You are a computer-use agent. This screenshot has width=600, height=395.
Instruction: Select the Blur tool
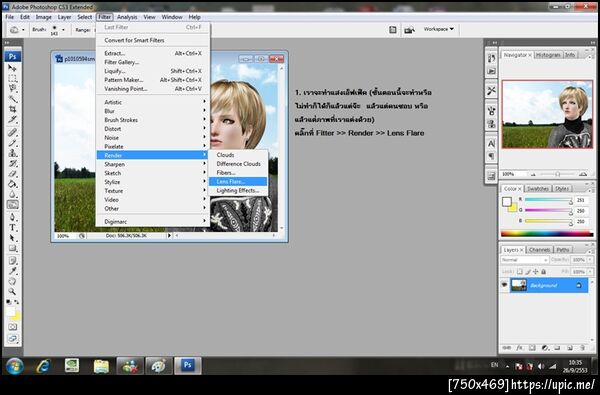pyautogui.click(x=12, y=194)
